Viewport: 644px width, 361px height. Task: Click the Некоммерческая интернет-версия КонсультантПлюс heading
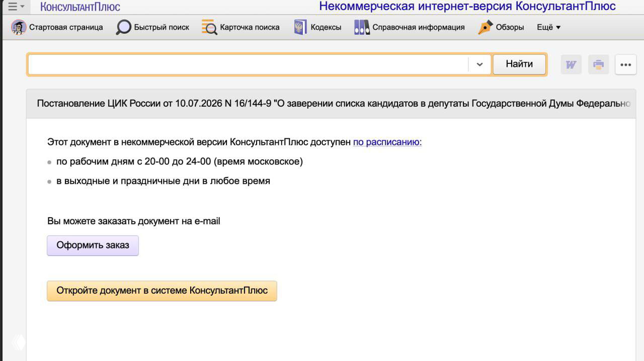click(x=467, y=7)
